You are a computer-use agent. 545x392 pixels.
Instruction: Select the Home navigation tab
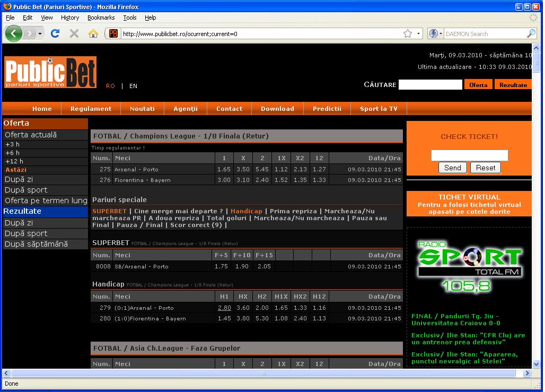pos(42,109)
